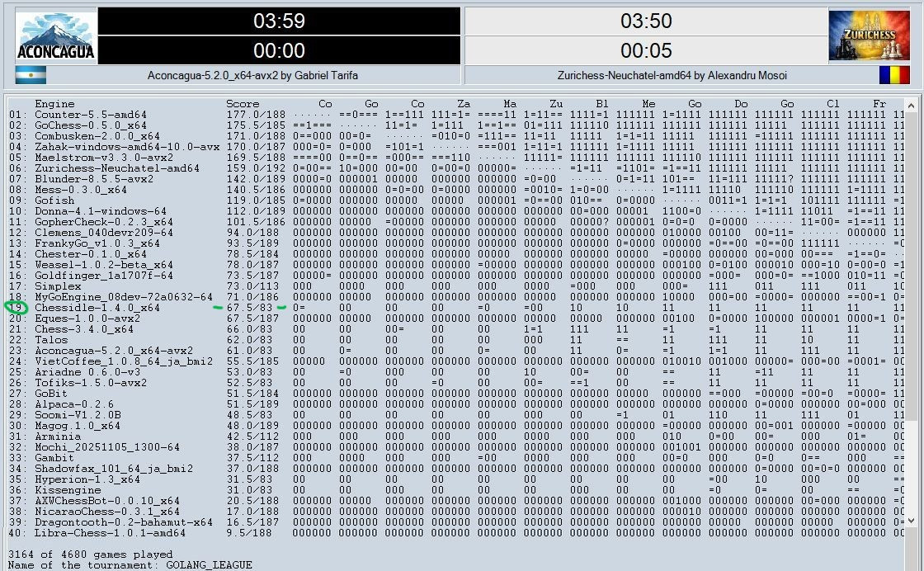Select Kissengine in the standings list
Image resolution: width=924 pixels, height=571 pixels.
coord(68,489)
